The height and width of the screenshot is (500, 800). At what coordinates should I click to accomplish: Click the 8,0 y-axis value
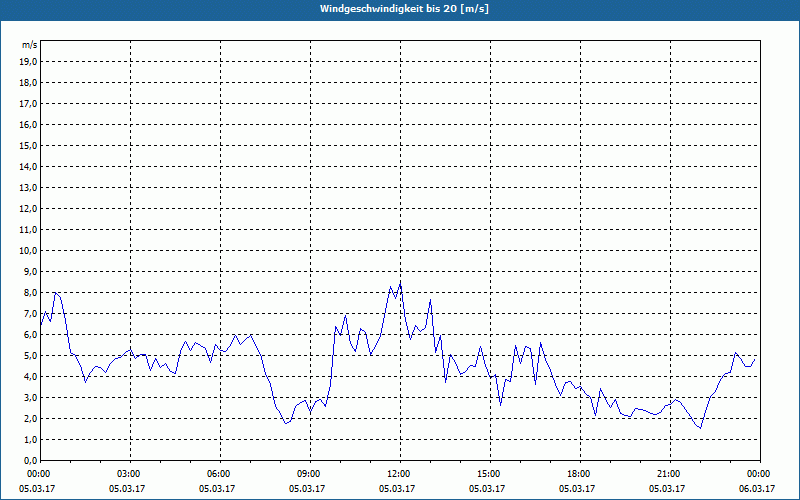click(30, 292)
